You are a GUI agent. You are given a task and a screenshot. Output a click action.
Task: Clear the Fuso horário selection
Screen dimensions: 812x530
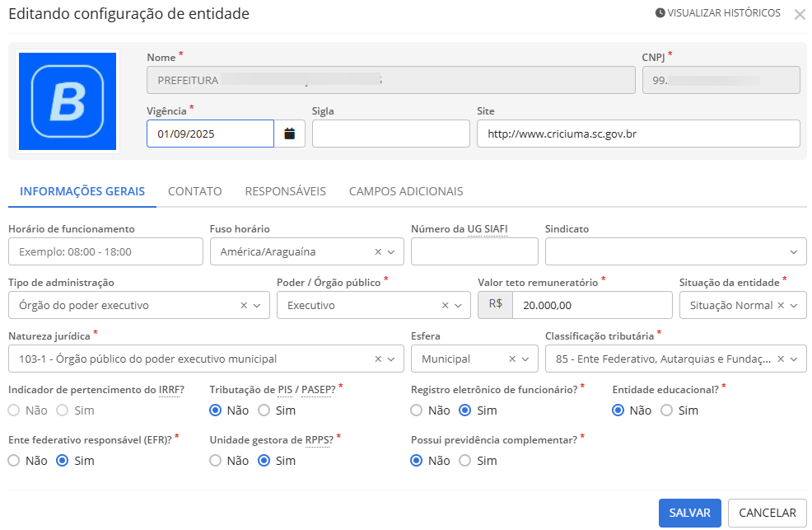click(378, 251)
